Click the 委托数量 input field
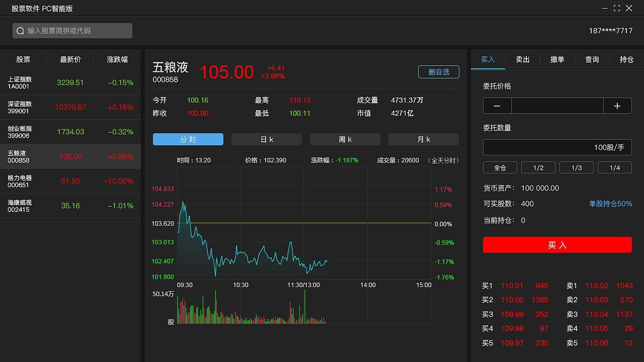644x362 pixels. 557,147
